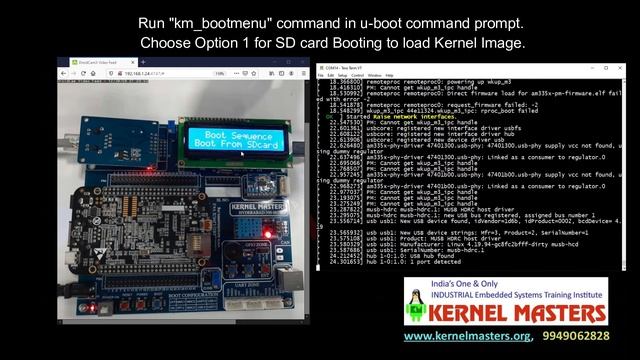Reload the DroidCam video feed page

coord(83,73)
